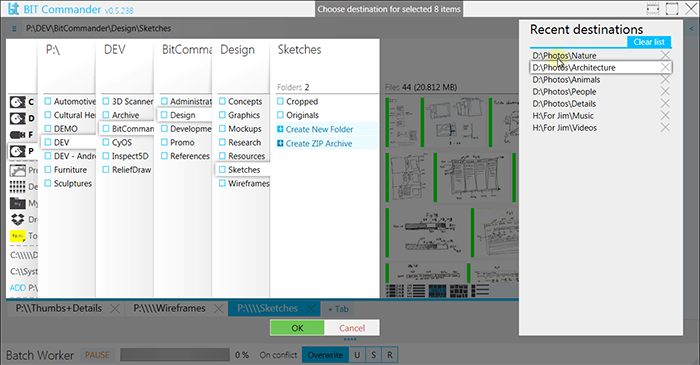Select the P drive icon
This screenshot has width=700, height=365.
[17, 151]
